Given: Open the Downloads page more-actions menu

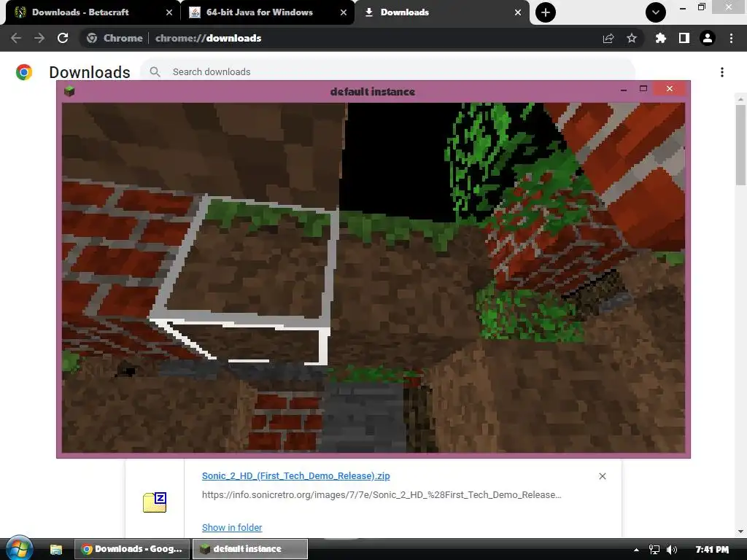Looking at the screenshot, I should [722, 72].
